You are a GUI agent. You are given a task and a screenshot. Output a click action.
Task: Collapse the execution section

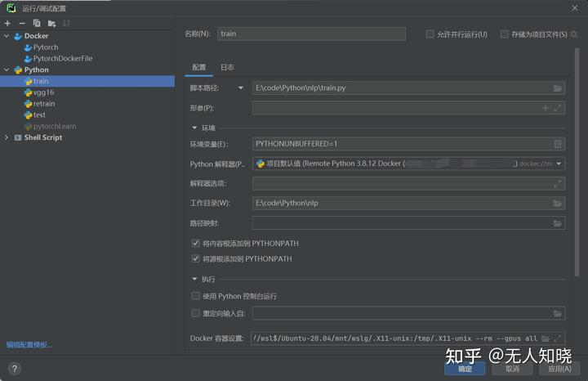194,280
